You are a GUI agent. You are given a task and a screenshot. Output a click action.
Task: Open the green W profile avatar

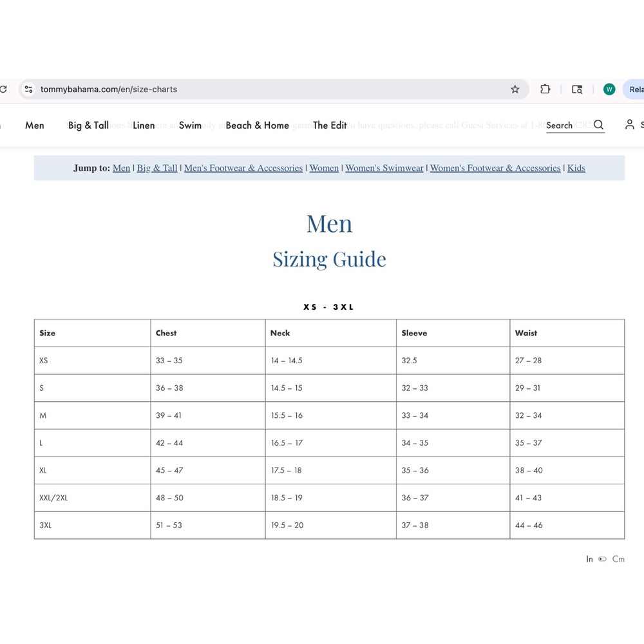pyautogui.click(x=609, y=89)
